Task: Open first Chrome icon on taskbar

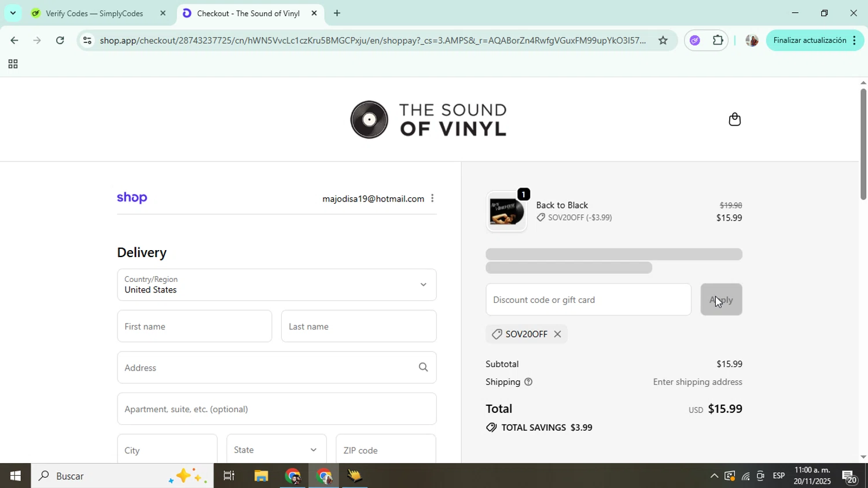Action: pos(293,476)
